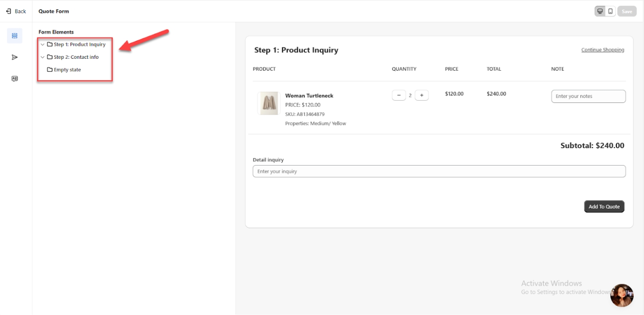Click the Save button

point(627,11)
